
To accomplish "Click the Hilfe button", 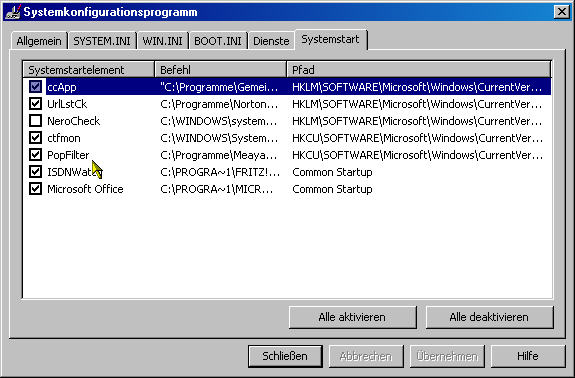I will pos(528,356).
